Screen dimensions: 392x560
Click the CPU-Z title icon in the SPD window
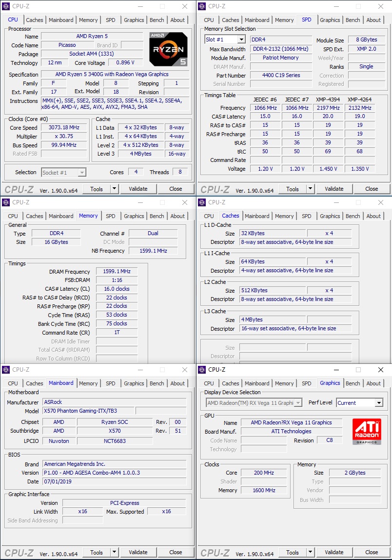[x=202, y=6]
